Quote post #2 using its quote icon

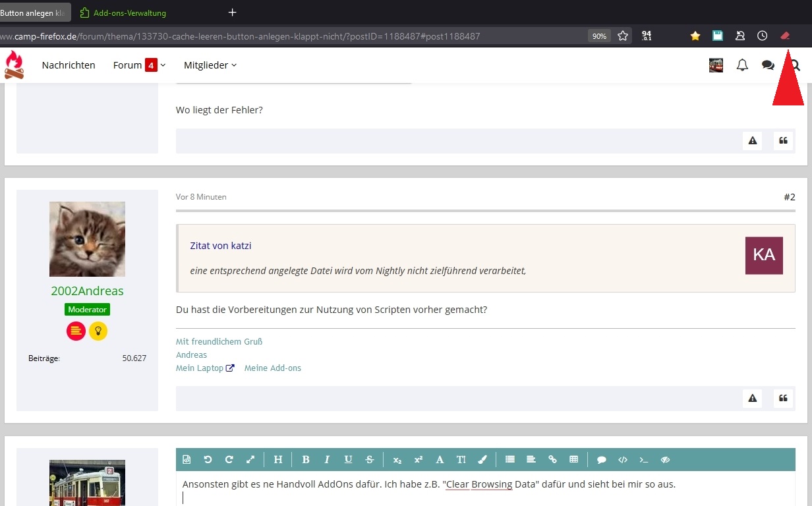[x=783, y=398]
